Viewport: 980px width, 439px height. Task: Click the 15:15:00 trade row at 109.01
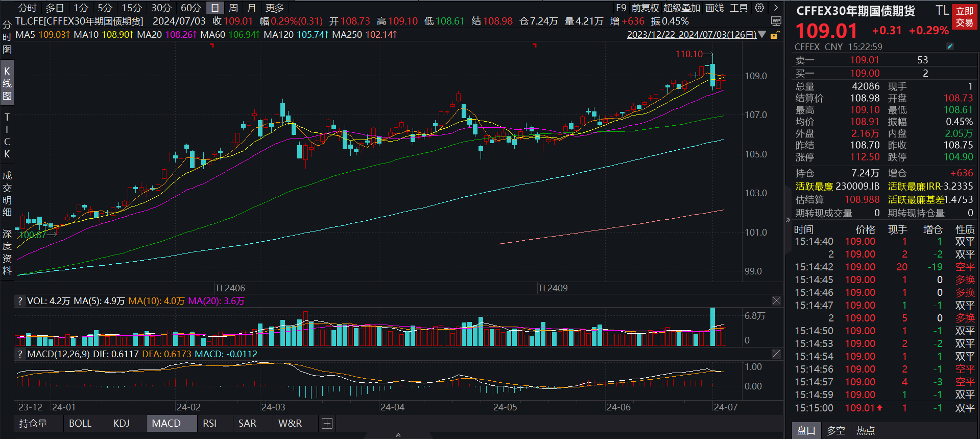pyautogui.click(x=885, y=408)
